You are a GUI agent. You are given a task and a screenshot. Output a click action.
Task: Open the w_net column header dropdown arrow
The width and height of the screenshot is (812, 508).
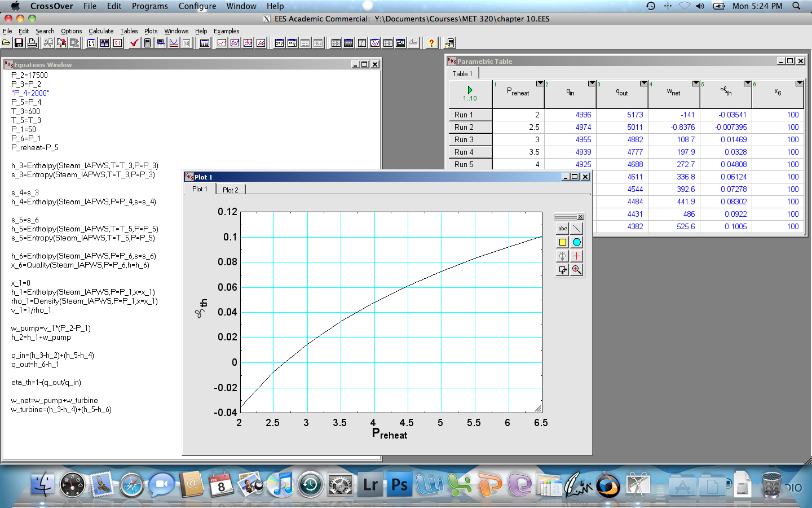pos(695,84)
